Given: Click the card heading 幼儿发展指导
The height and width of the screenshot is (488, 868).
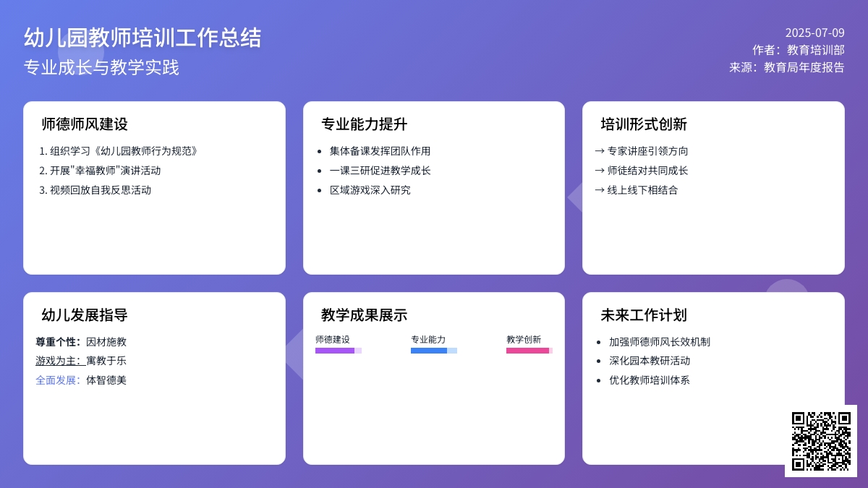Looking at the screenshot, I should 85,315.
